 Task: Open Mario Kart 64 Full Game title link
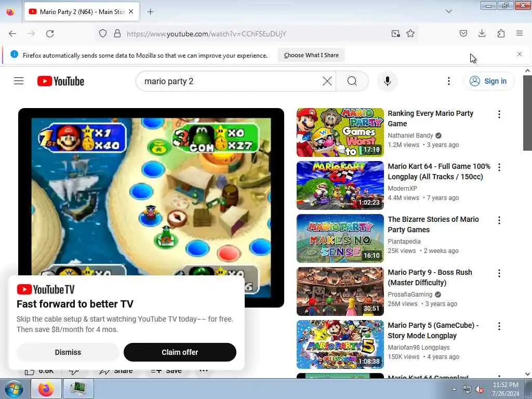(439, 171)
